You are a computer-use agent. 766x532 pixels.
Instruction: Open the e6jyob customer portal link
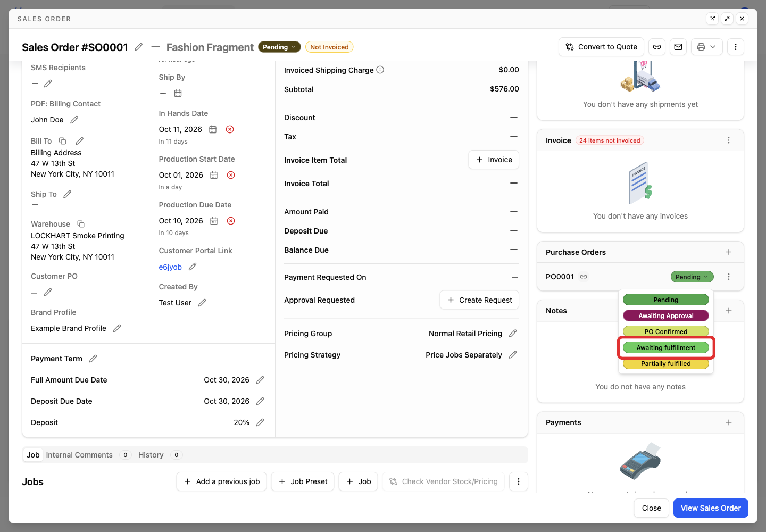pos(170,267)
